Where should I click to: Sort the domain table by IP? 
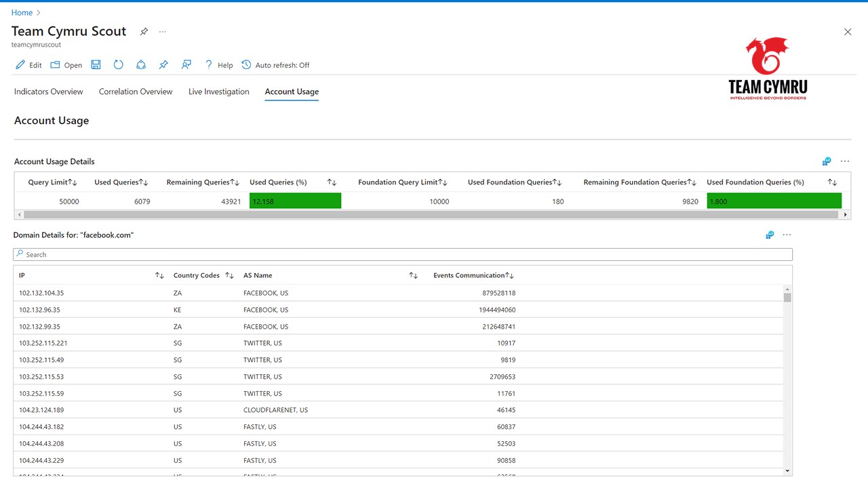[x=92, y=275]
